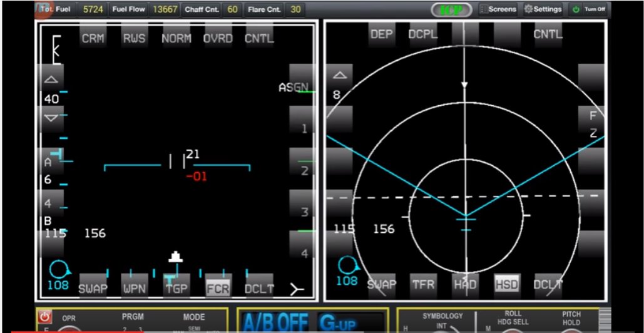Open Settings with the gear icon
Viewport: 644px width, 333px height.
click(543, 9)
